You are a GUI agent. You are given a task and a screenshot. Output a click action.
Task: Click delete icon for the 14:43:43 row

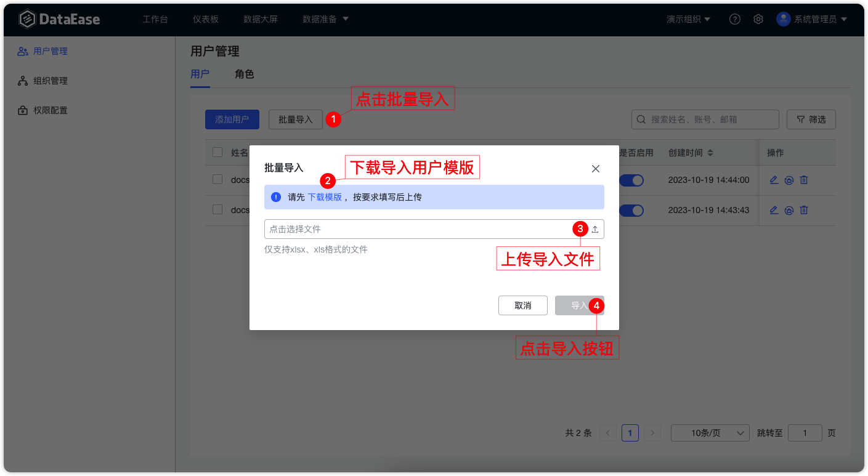pos(804,211)
